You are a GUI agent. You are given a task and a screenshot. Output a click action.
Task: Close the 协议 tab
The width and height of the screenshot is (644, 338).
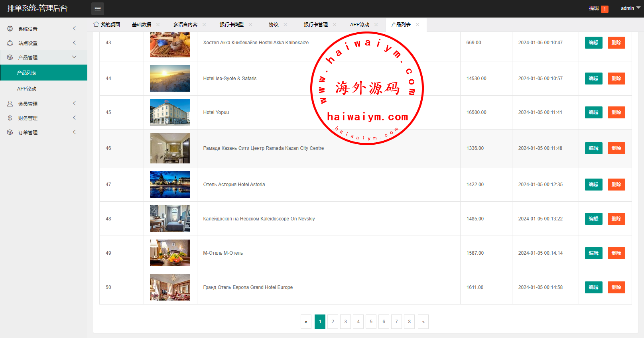pos(285,25)
